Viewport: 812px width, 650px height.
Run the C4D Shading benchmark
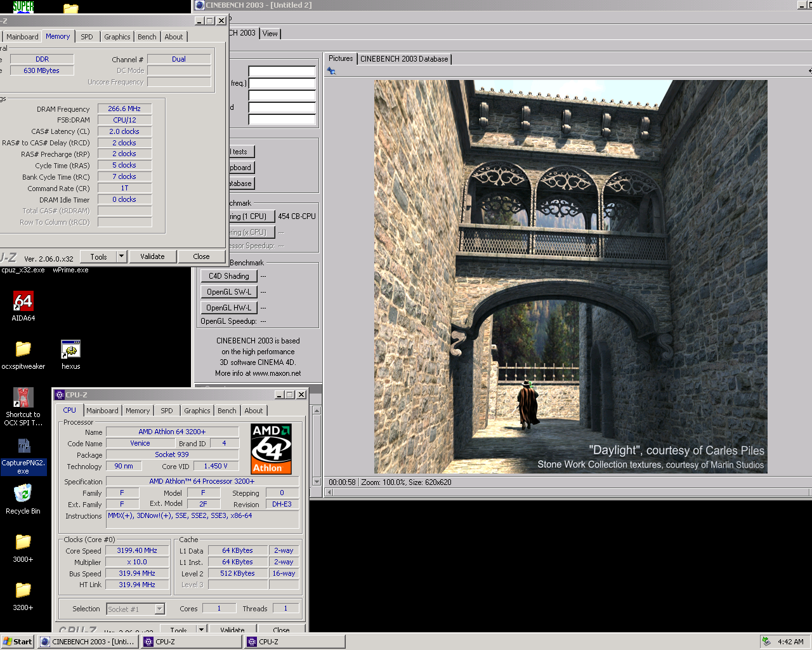(229, 276)
